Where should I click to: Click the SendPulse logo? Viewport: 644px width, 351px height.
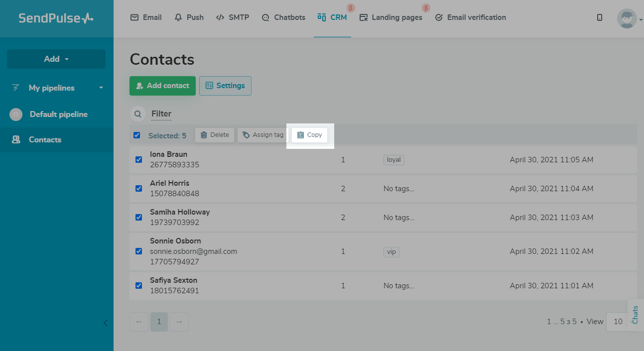click(x=56, y=18)
